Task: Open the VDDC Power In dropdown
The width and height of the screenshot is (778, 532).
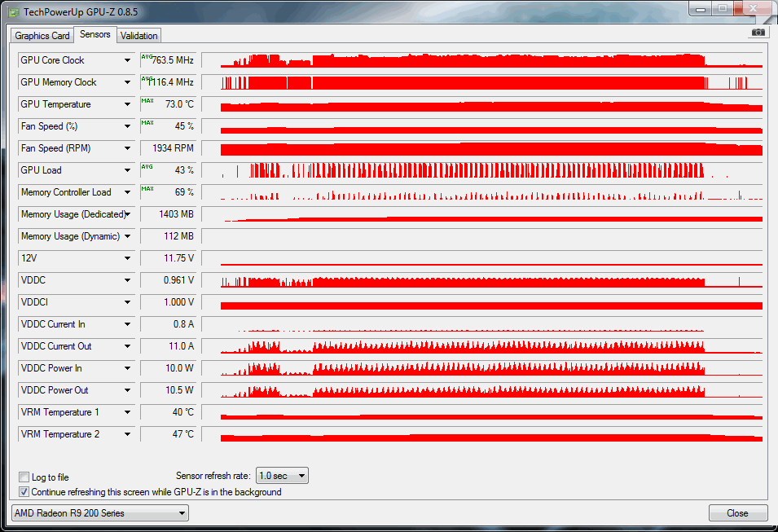Action: (128, 367)
